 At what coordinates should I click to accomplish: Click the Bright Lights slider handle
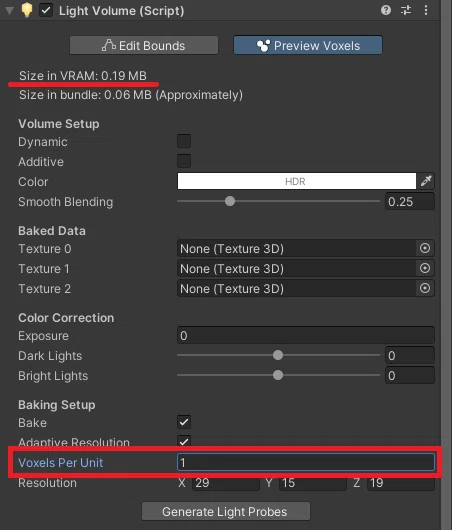click(x=278, y=375)
